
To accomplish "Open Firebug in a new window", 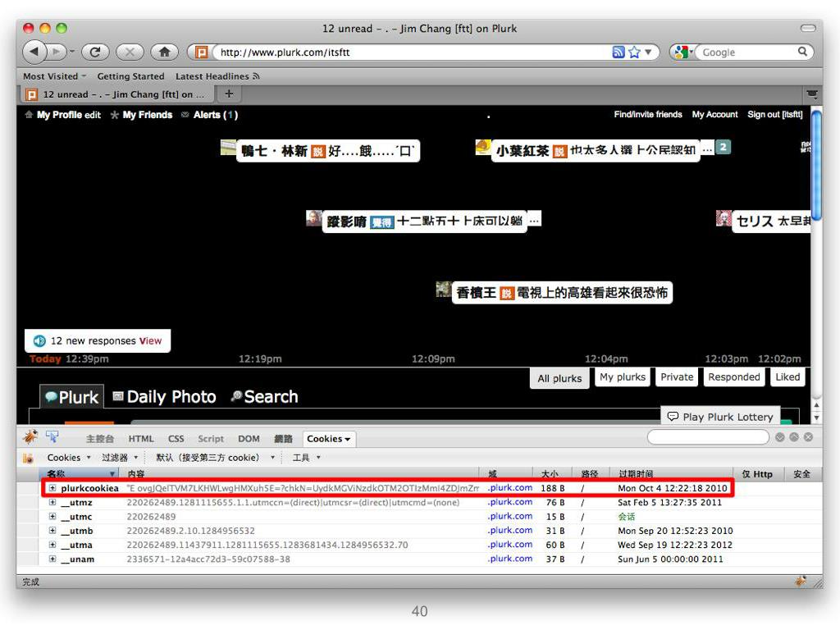I will [794, 437].
